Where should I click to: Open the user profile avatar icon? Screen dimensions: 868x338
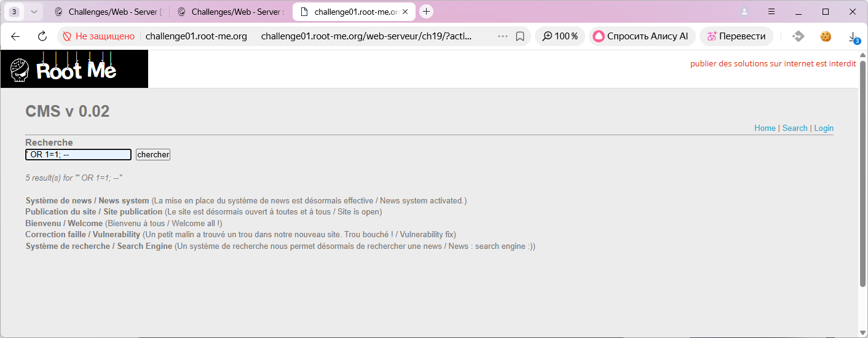(744, 12)
